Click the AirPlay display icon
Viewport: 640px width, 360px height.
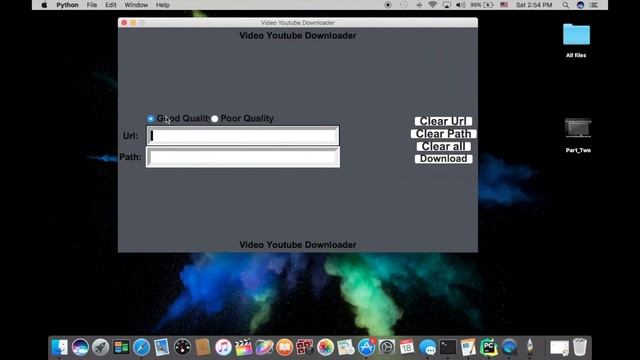[447, 5]
